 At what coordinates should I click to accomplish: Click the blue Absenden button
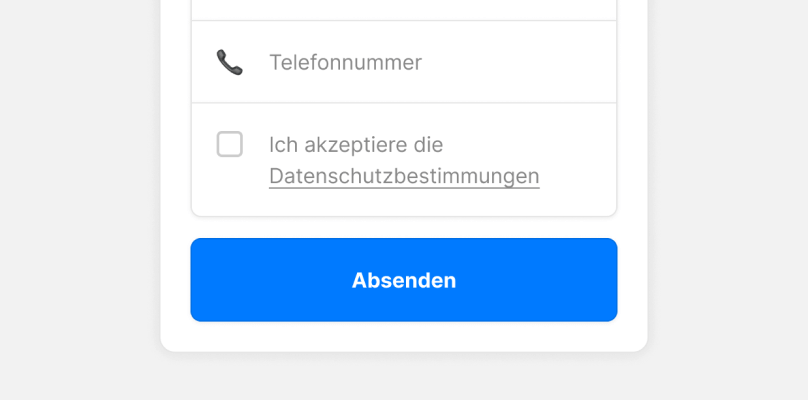click(404, 280)
